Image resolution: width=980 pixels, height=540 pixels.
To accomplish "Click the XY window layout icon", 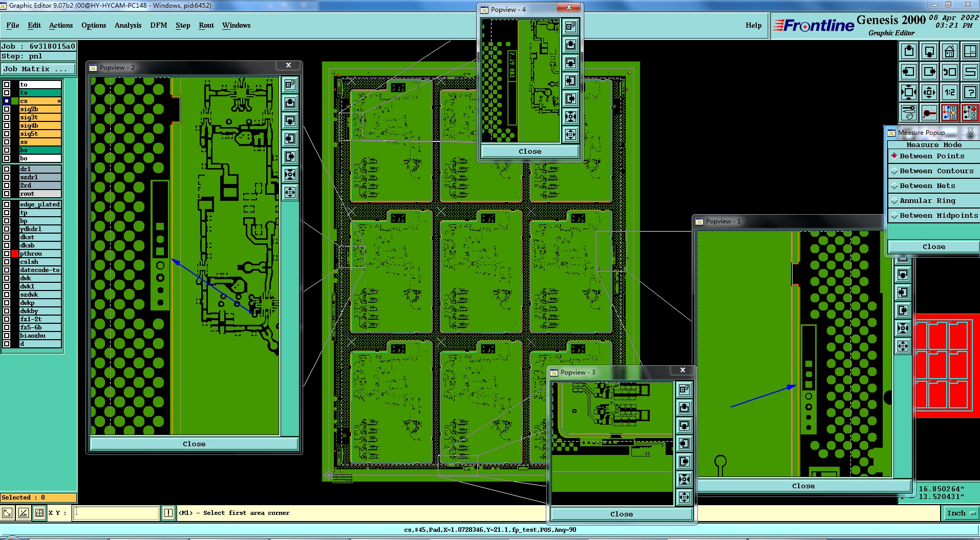I will [970, 51].
